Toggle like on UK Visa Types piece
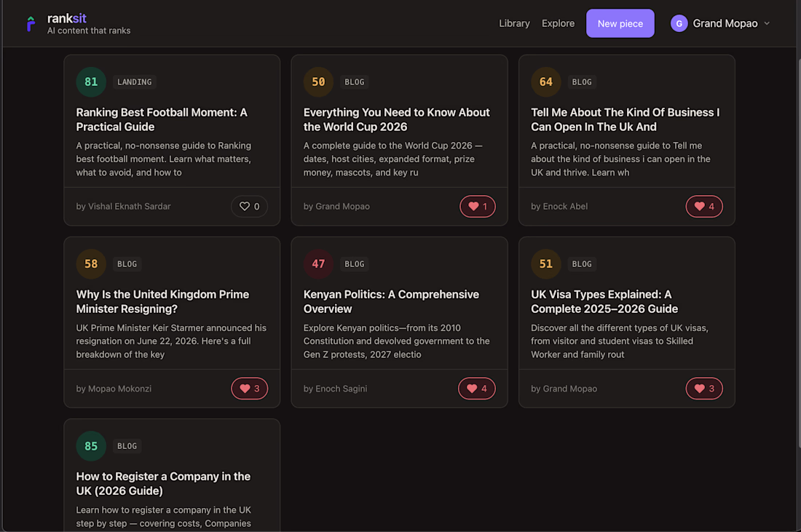Image resolution: width=801 pixels, height=532 pixels. pos(704,389)
